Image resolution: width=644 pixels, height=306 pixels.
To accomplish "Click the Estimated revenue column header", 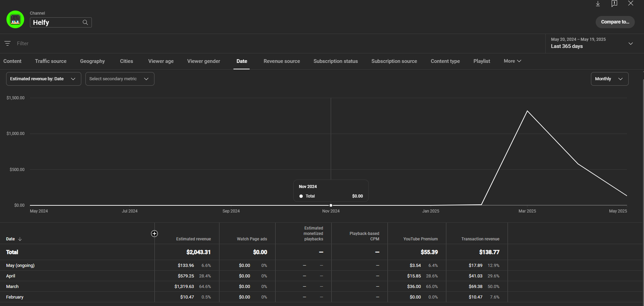I will point(194,239).
